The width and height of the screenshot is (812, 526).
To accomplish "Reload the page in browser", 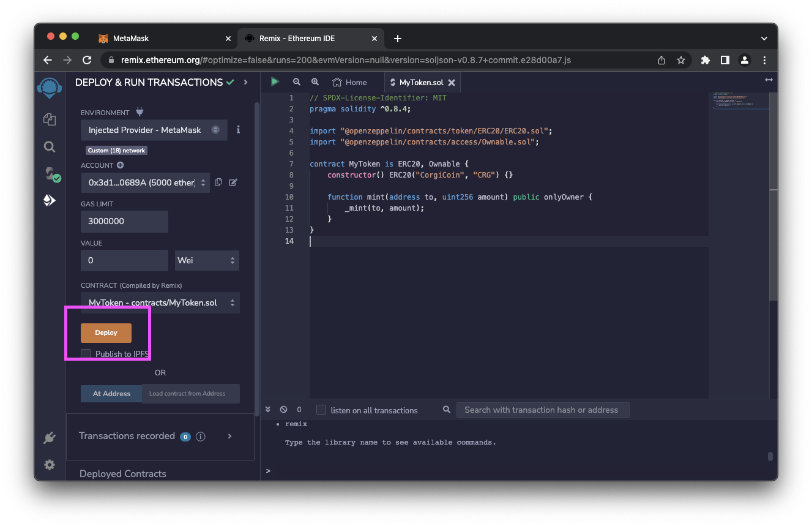I will pos(87,60).
